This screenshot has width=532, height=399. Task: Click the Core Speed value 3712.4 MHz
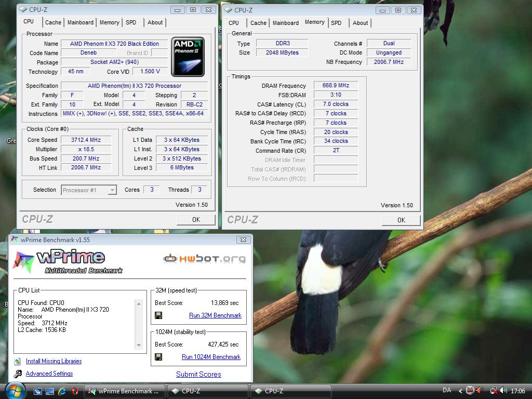coord(86,140)
